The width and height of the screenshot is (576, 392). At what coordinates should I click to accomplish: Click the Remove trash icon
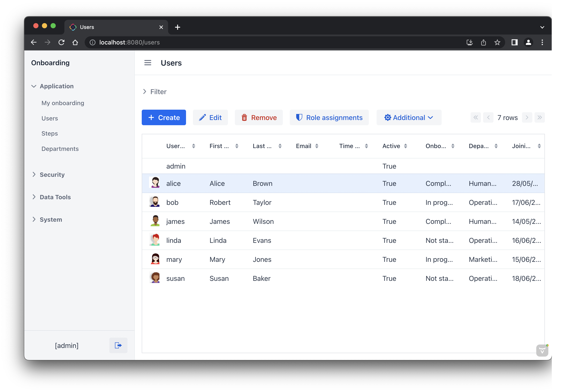tap(245, 117)
